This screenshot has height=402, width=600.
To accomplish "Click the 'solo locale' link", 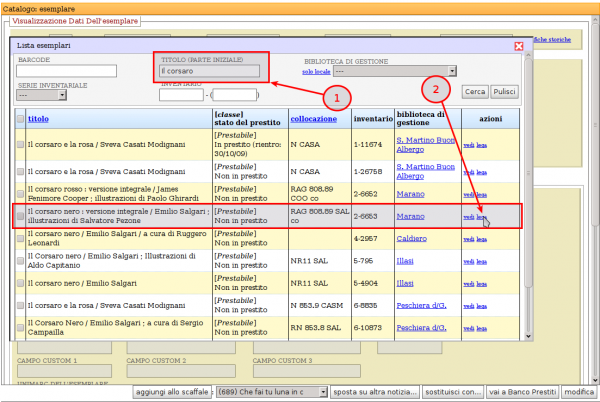I will point(317,72).
